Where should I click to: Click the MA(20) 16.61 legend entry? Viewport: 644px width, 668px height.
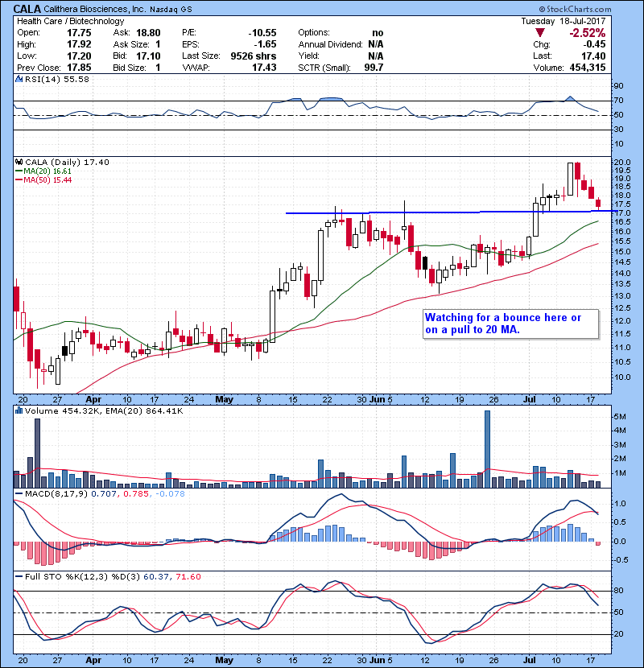[x=43, y=171]
